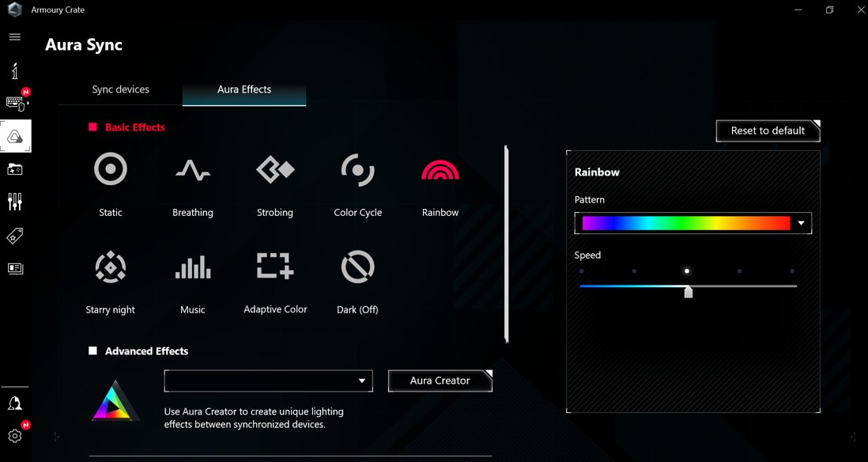Click the rainbow pattern color bar
This screenshot has height=462, width=868.
click(686, 223)
